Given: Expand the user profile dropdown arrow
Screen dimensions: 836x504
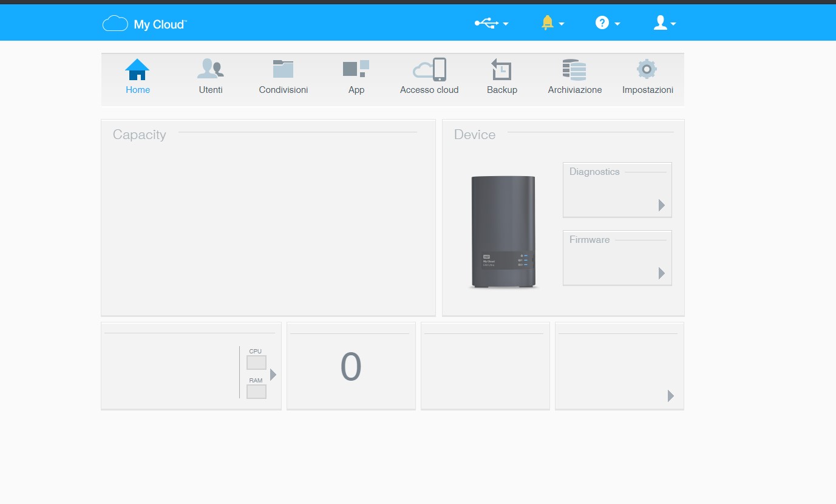Looking at the screenshot, I should click(673, 24).
